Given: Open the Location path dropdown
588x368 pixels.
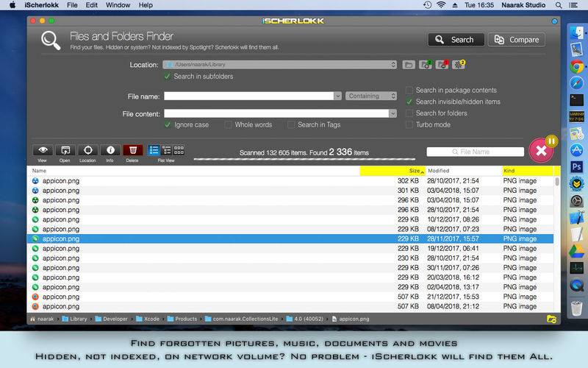Looking at the screenshot, I should click(x=280, y=65).
